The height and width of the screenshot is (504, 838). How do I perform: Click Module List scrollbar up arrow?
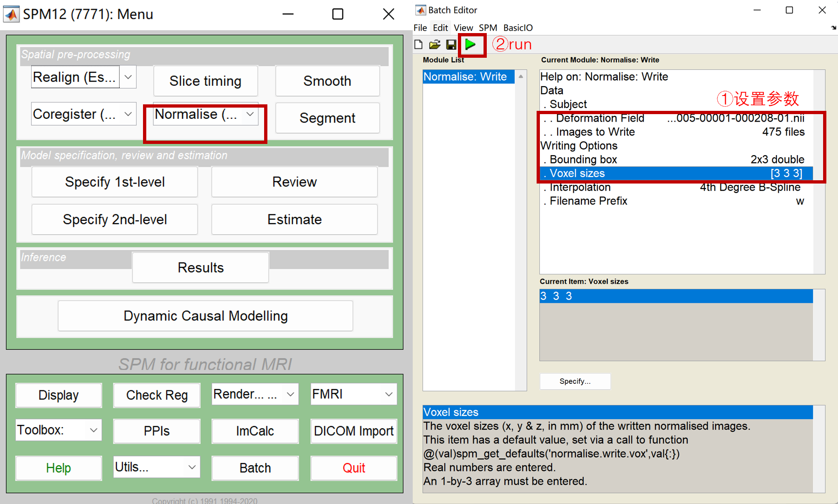(x=521, y=76)
